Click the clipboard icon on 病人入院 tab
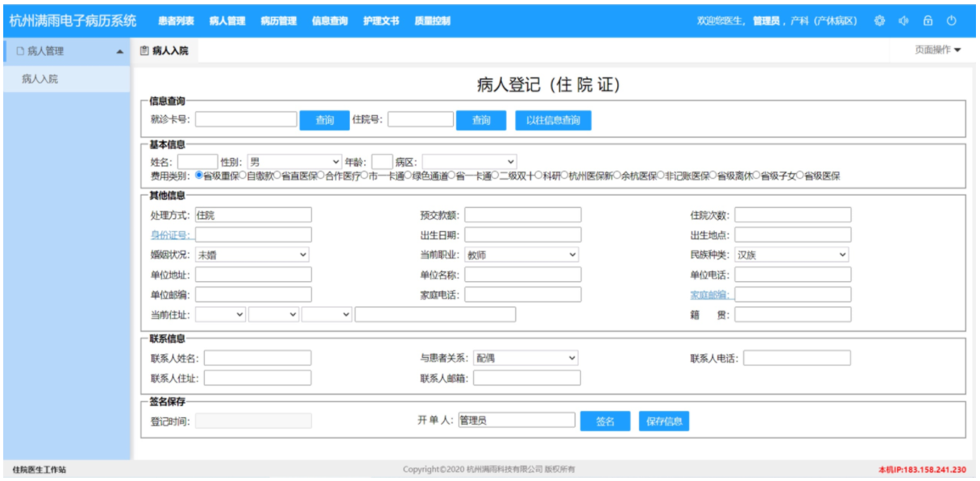The width and height of the screenshot is (980, 481). 145,51
